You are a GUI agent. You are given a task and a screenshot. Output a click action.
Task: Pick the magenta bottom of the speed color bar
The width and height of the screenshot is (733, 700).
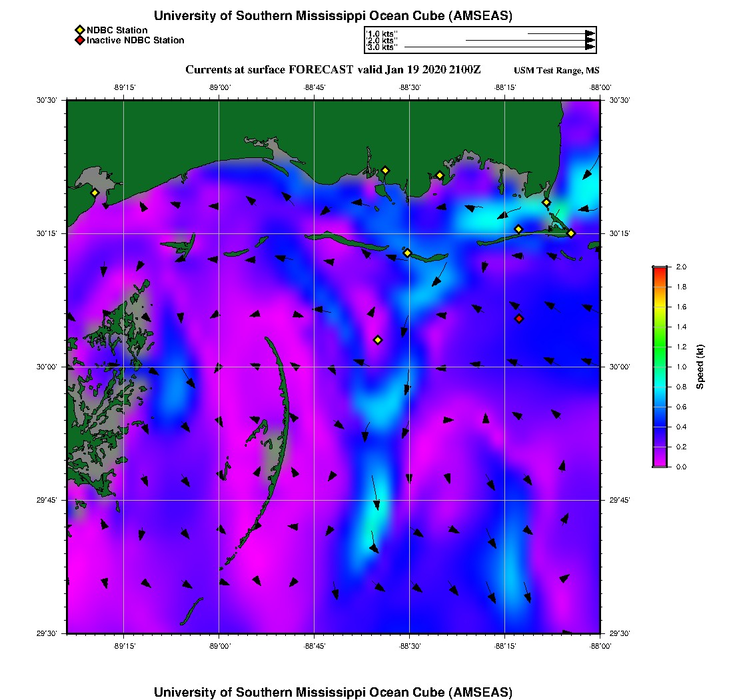click(x=660, y=463)
